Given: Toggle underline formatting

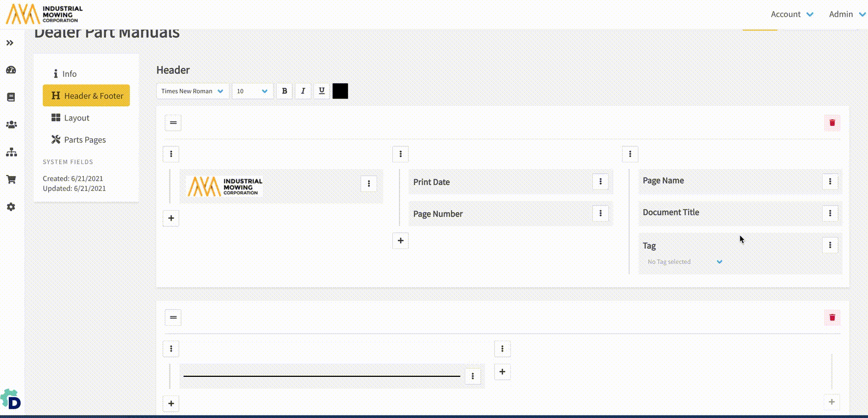Looking at the screenshot, I should click(x=322, y=91).
